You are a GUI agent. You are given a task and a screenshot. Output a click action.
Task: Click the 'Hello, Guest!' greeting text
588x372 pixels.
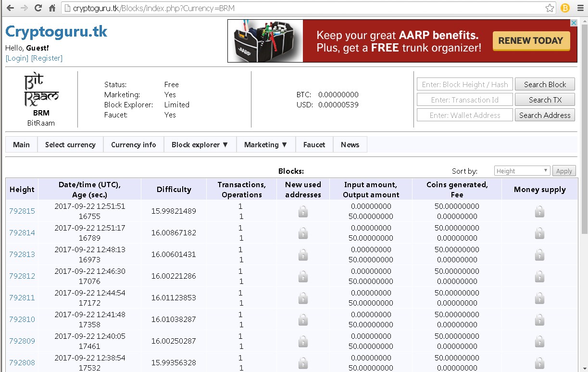[x=27, y=48]
